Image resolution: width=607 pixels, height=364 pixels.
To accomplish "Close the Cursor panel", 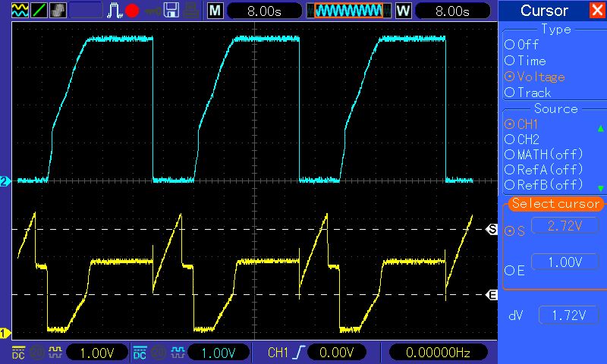I will (596, 11).
